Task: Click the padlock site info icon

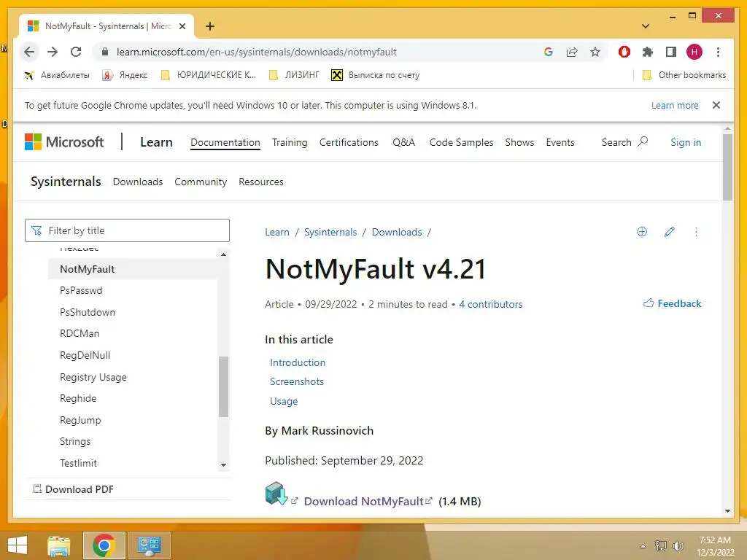Action: point(105,52)
